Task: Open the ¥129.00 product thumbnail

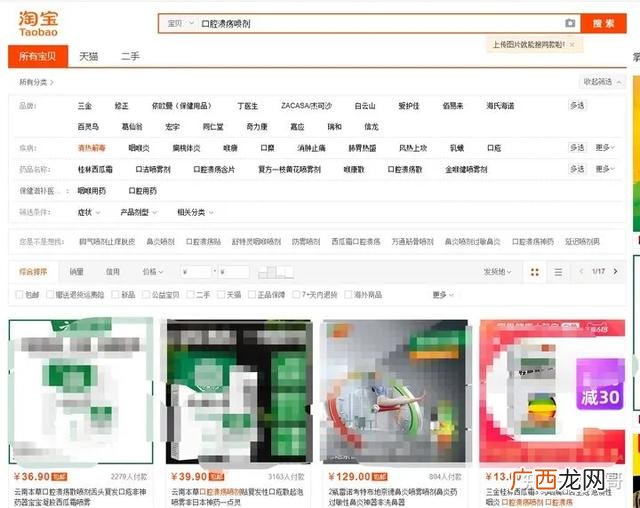Action: click(x=396, y=392)
